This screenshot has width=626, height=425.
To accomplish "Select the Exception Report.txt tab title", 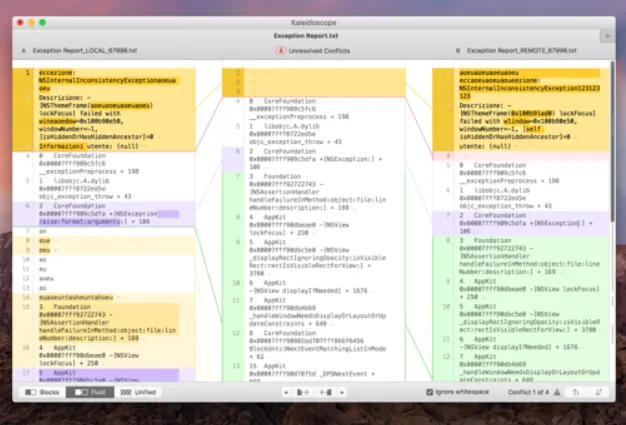I will pos(306,36).
